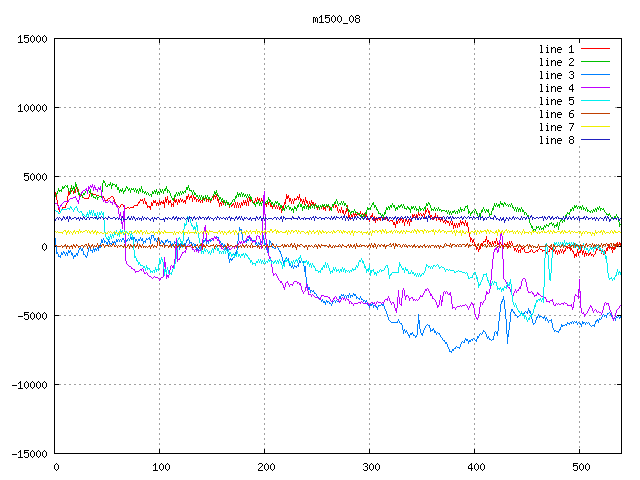This screenshot has height=480, width=640.
Task: Select the yellow line 7 legend swatch
Action: click(x=595, y=127)
